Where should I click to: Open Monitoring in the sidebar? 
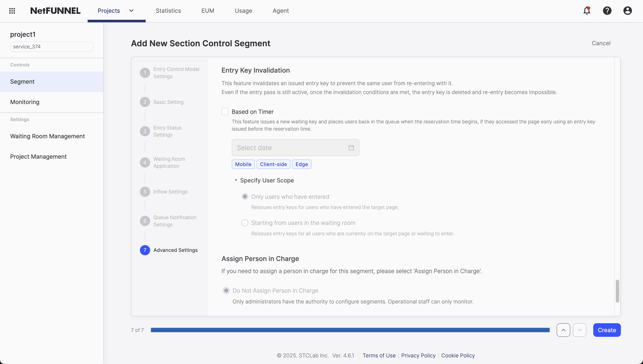click(x=25, y=102)
